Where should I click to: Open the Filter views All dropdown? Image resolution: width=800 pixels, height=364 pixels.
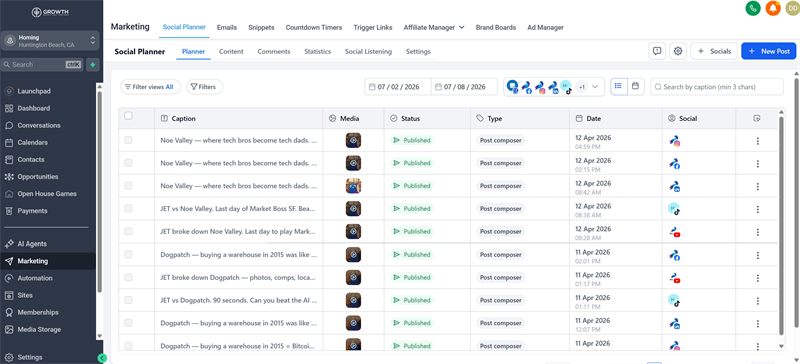pos(150,87)
